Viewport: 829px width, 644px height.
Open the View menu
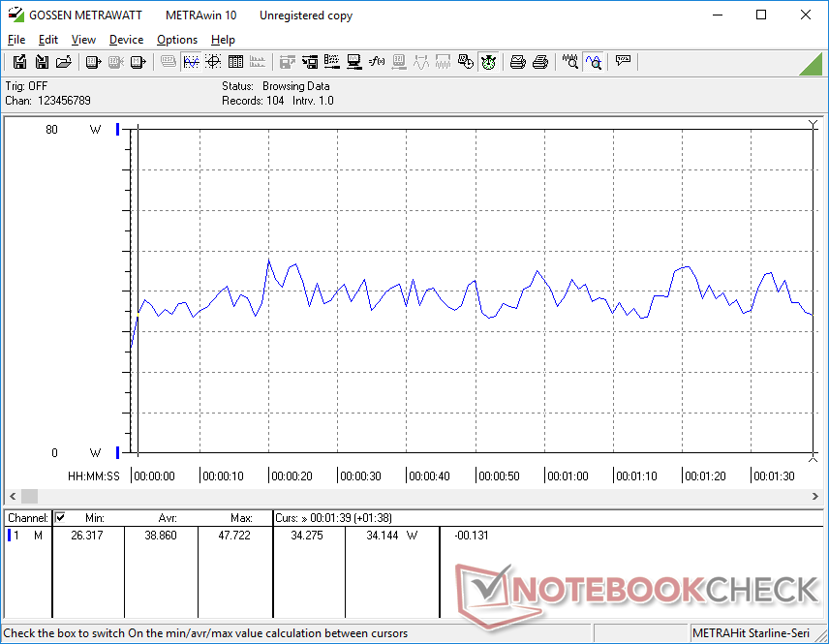point(83,40)
